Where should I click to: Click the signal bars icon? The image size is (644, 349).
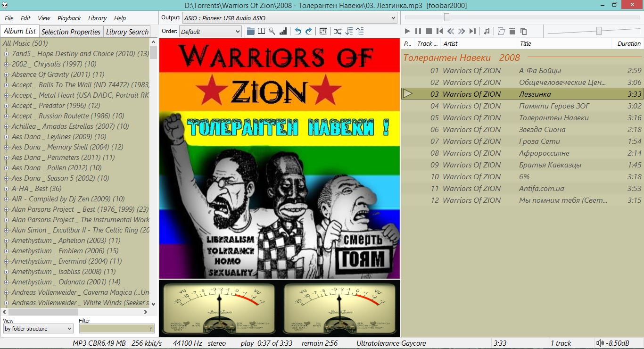pos(283,31)
